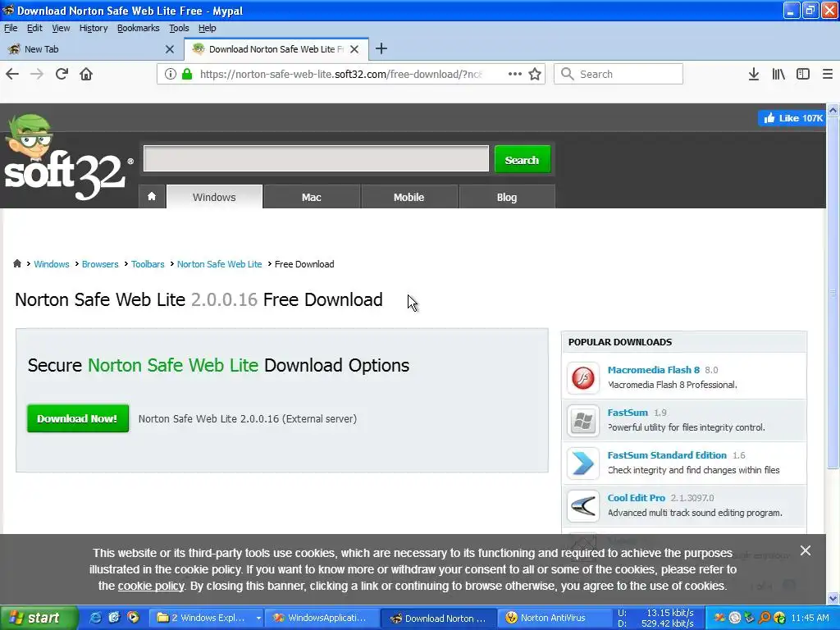
Task: Open Norton Safe Web Lite breadcrumb link
Action: pos(220,264)
